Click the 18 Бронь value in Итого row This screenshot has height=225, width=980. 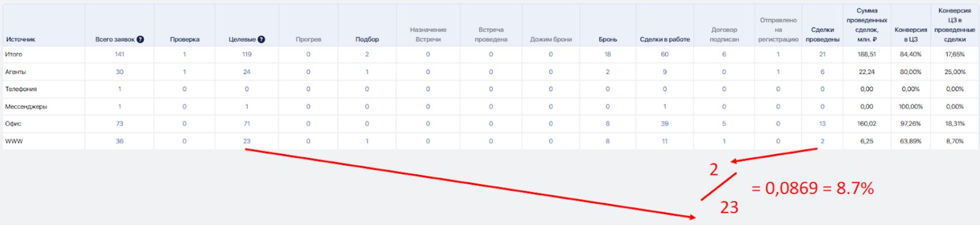click(x=608, y=55)
